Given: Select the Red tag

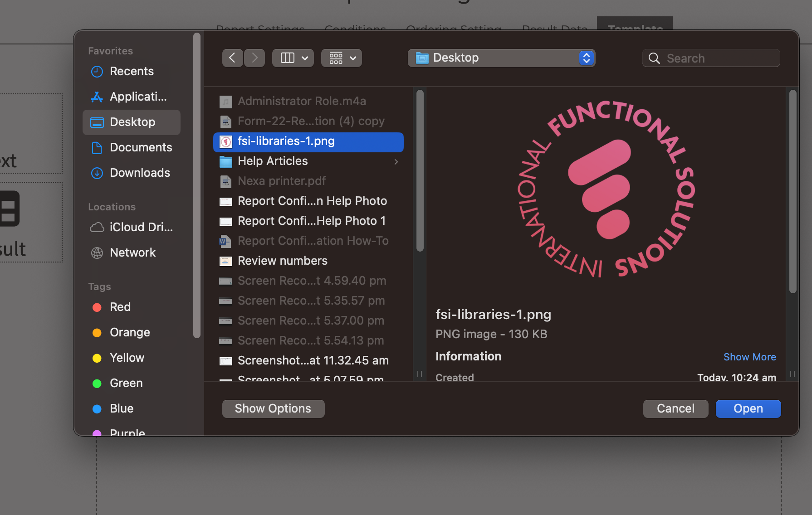Looking at the screenshot, I should [132, 307].
